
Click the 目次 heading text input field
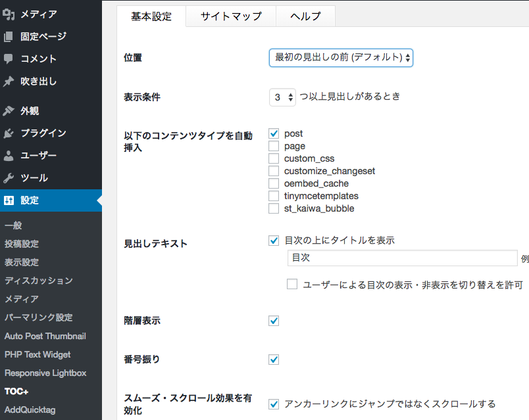pyautogui.click(x=403, y=258)
